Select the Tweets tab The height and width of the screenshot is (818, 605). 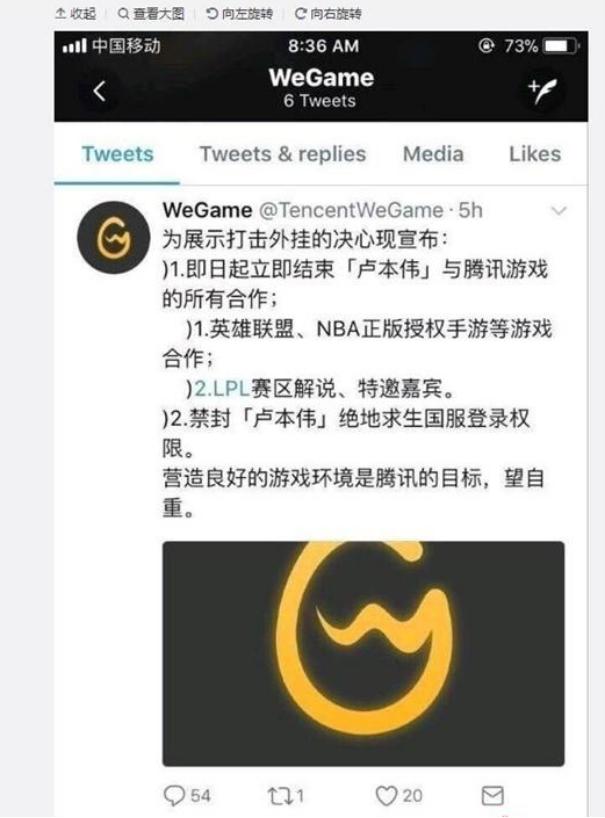coord(117,154)
